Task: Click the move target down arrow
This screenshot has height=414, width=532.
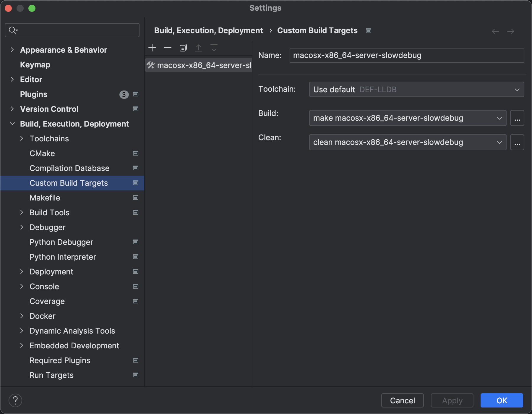Action: coord(214,48)
